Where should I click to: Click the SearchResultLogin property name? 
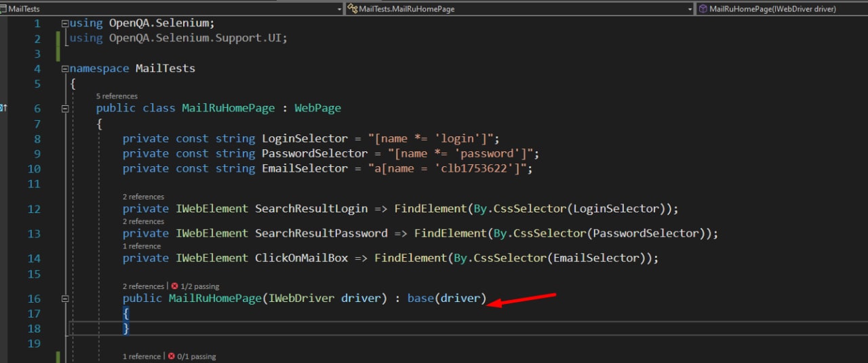point(311,208)
